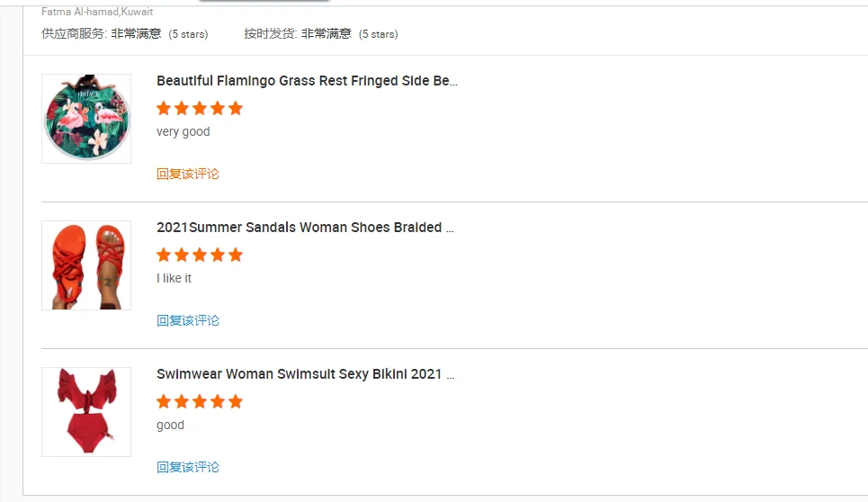This screenshot has height=502, width=868.
Task: Click the third star of the Swimwear Bikini rating
Action: 200,402
